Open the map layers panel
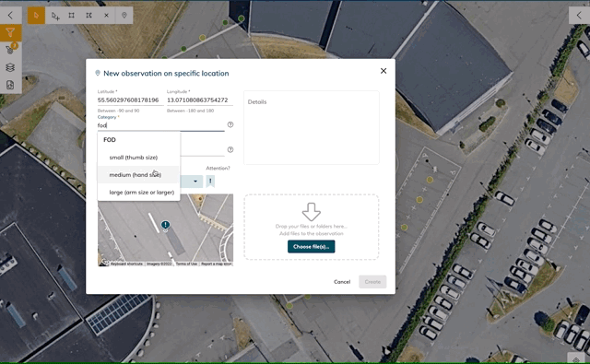 click(10, 67)
